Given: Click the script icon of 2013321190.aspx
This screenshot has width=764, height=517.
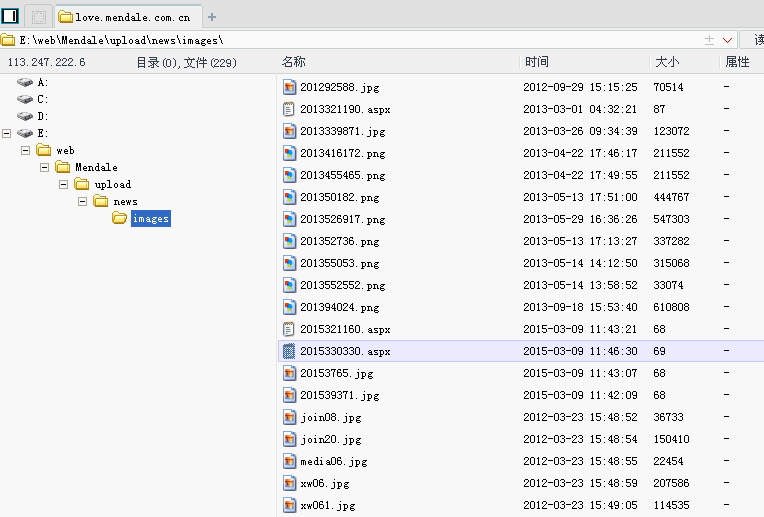Looking at the screenshot, I should pos(289,109).
